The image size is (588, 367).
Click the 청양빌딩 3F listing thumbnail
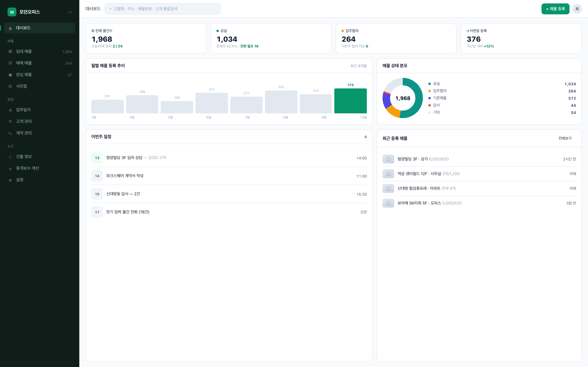coord(388,159)
